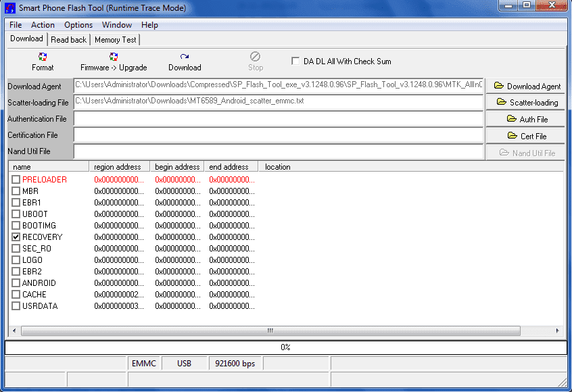Close the Smart Phone Flash Tool window
572x392 pixels.
(552, 5)
